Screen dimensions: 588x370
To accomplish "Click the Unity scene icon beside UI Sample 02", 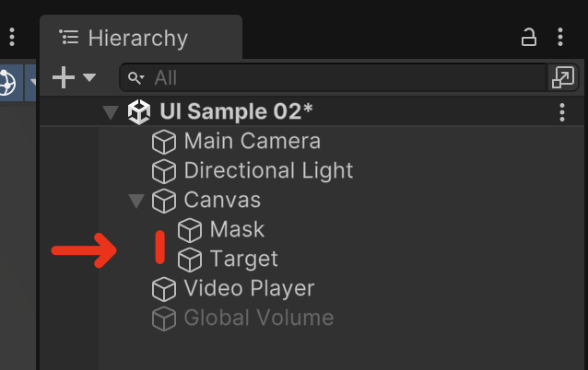I will [x=139, y=112].
